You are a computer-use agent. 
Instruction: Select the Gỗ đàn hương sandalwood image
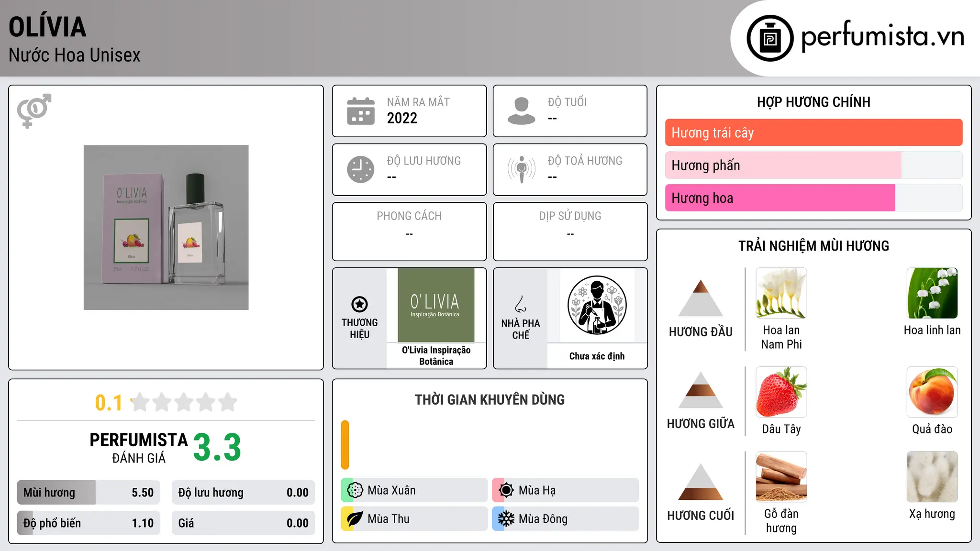(x=781, y=477)
